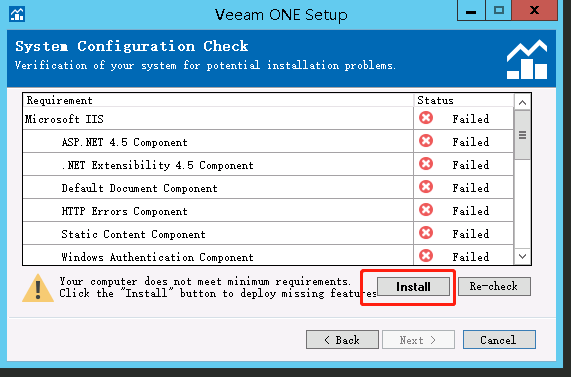Select the Requirement column header

click(218, 100)
